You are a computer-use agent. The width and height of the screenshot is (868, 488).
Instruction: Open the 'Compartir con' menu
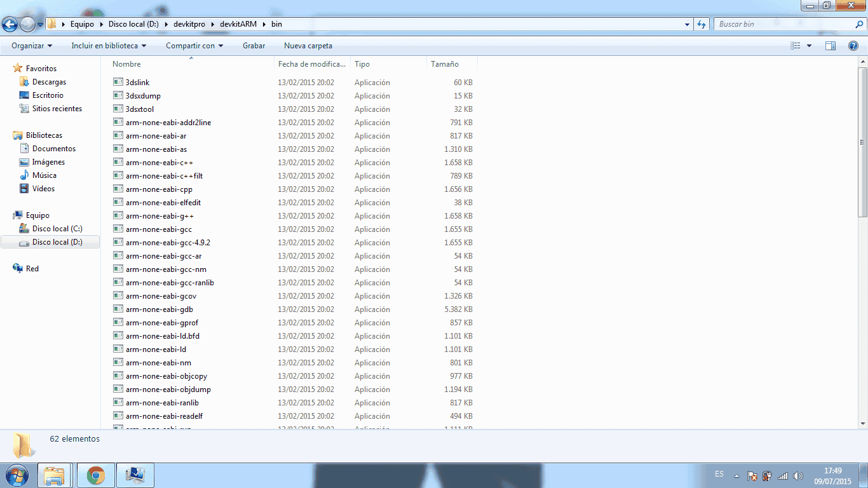coord(194,46)
